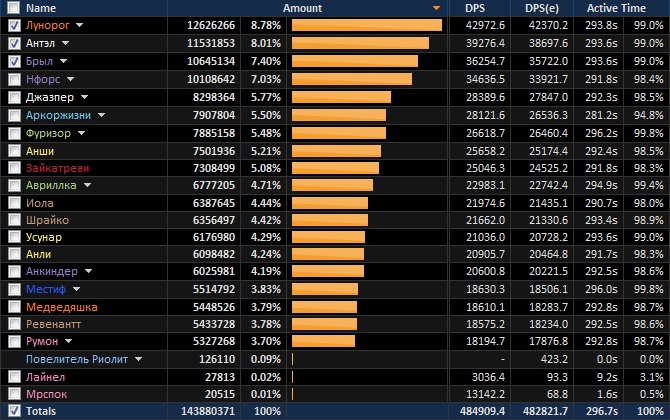This screenshot has width=670, height=420.
Task: Click the Name column header
Action: point(41,8)
